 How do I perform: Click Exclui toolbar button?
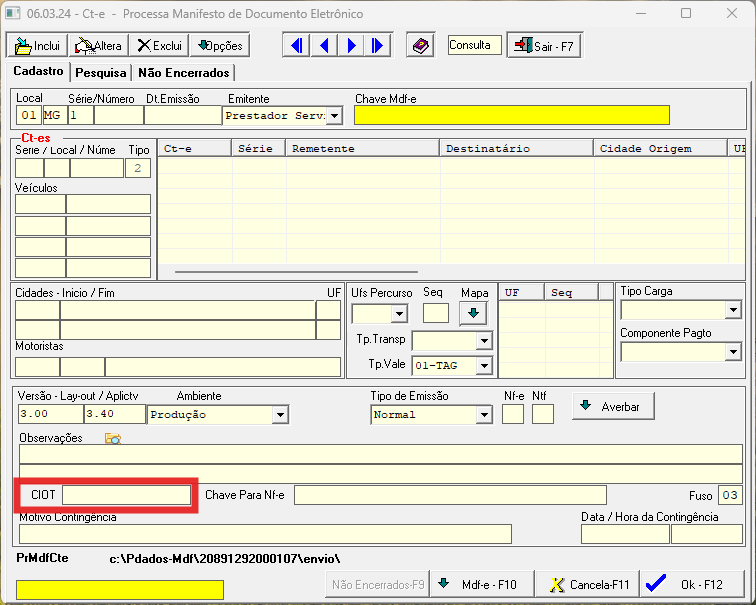pyautogui.click(x=160, y=46)
